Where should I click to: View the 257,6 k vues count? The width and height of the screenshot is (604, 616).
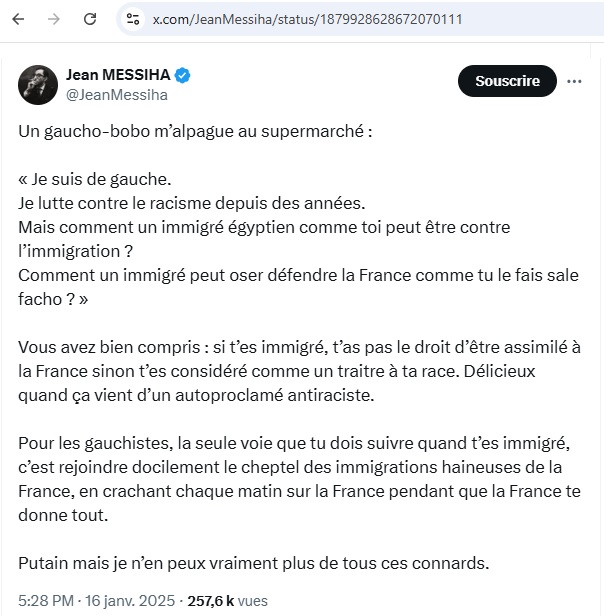[x=228, y=601]
